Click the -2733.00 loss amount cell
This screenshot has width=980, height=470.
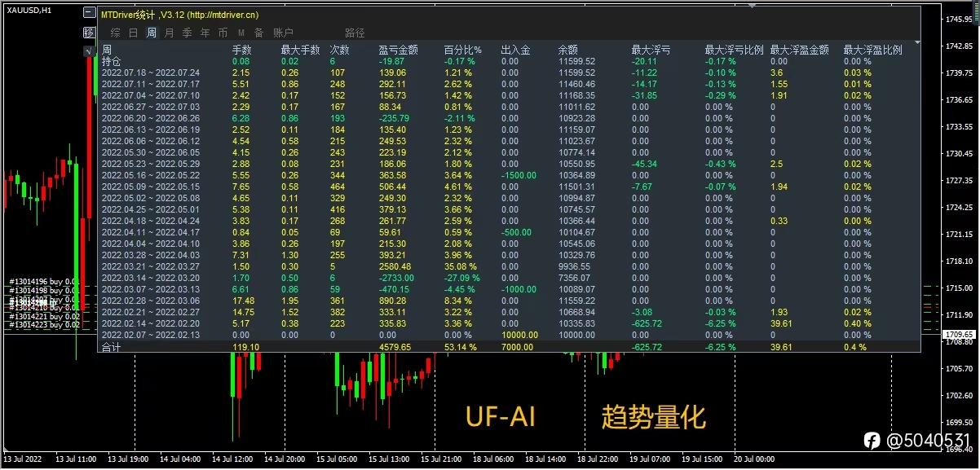(397, 278)
